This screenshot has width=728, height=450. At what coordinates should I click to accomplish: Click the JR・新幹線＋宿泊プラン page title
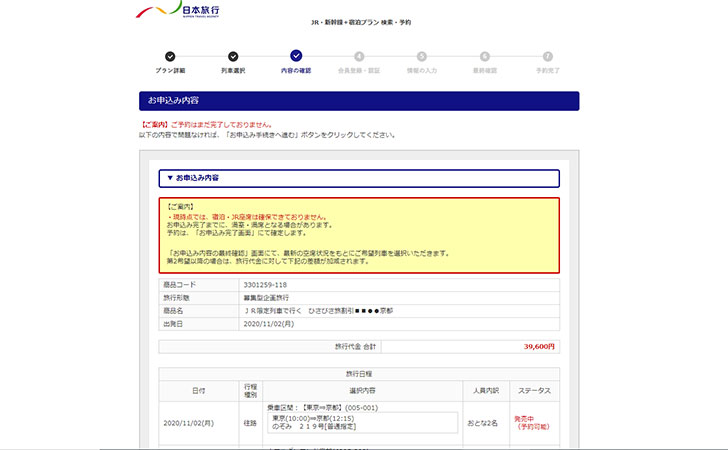coord(361,22)
